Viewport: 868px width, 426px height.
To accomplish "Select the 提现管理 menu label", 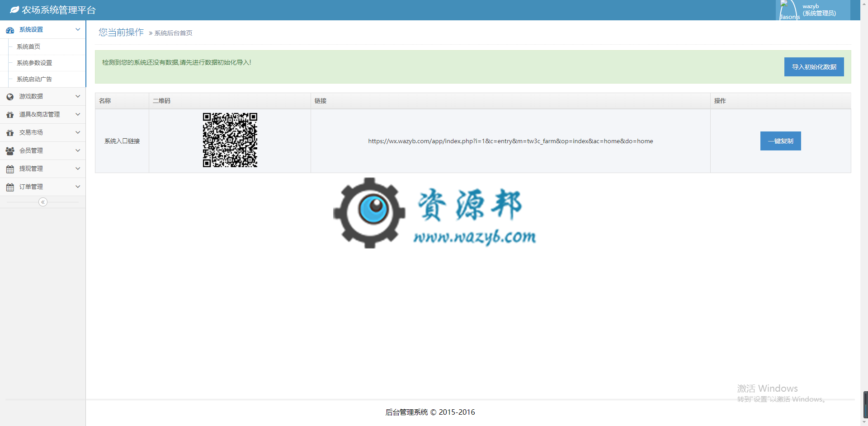I will click(31, 169).
